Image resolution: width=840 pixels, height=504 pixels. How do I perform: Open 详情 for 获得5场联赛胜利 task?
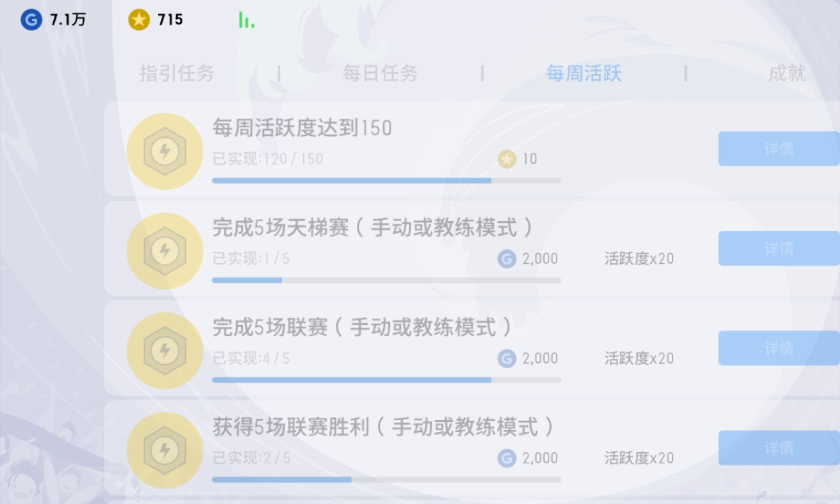[x=779, y=448]
